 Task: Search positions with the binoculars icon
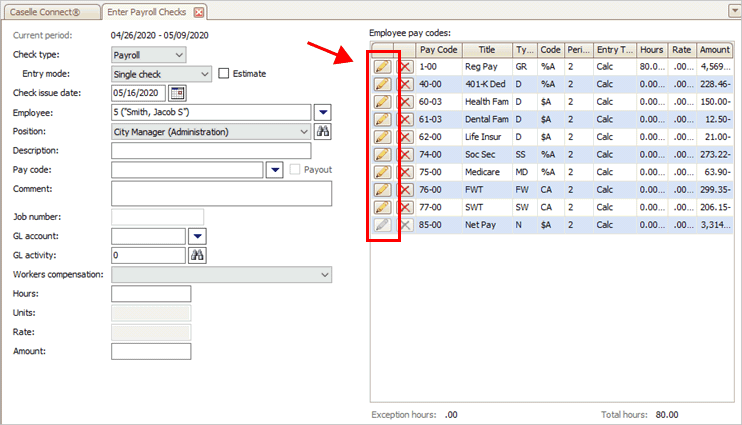coord(323,132)
